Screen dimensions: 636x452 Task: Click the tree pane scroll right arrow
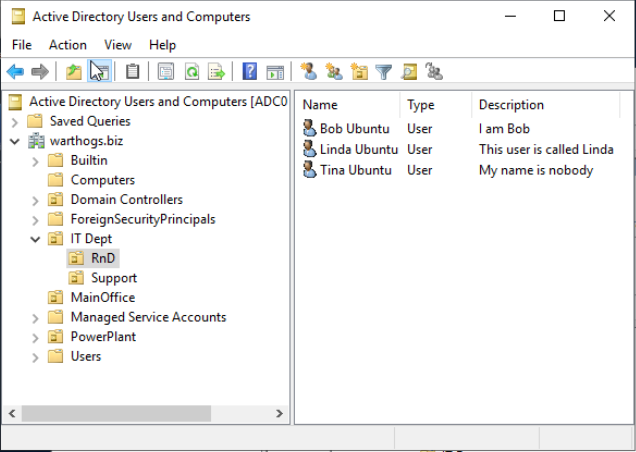279,413
